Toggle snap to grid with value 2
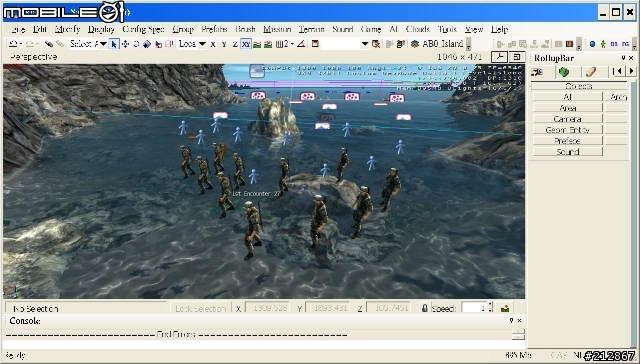This screenshot has height=364, width=640. tap(282, 44)
